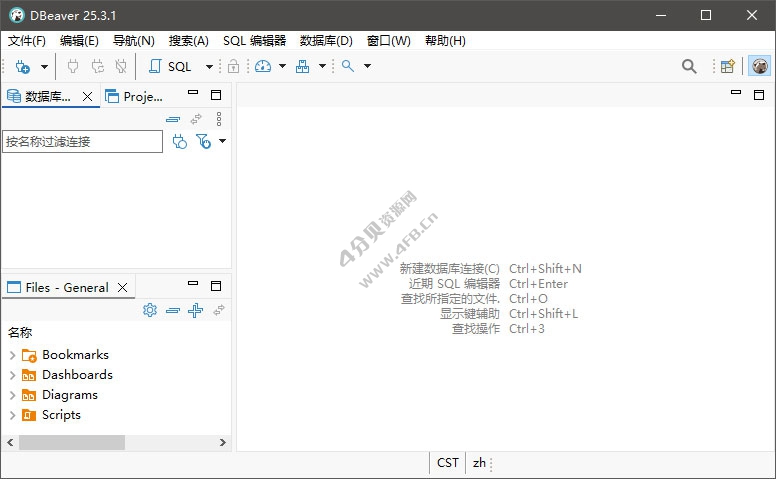Click the left arrow of the Files scrollbar
The width and height of the screenshot is (776, 479).
point(10,442)
